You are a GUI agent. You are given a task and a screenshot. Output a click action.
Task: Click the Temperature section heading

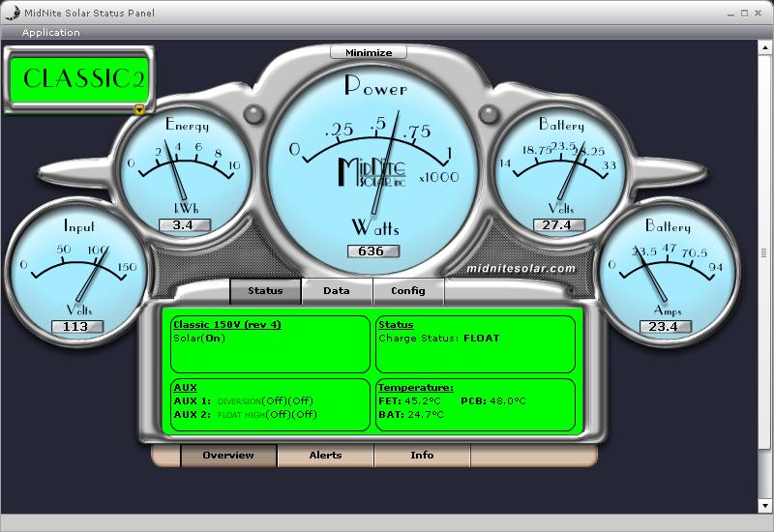pos(416,388)
